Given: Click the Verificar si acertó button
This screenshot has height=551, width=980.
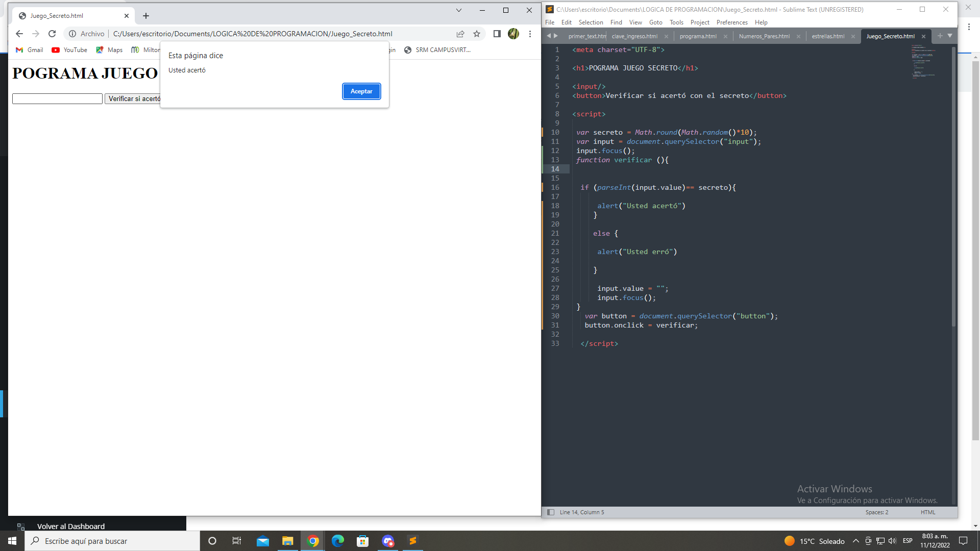Looking at the screenshot, I should point(134,98).
